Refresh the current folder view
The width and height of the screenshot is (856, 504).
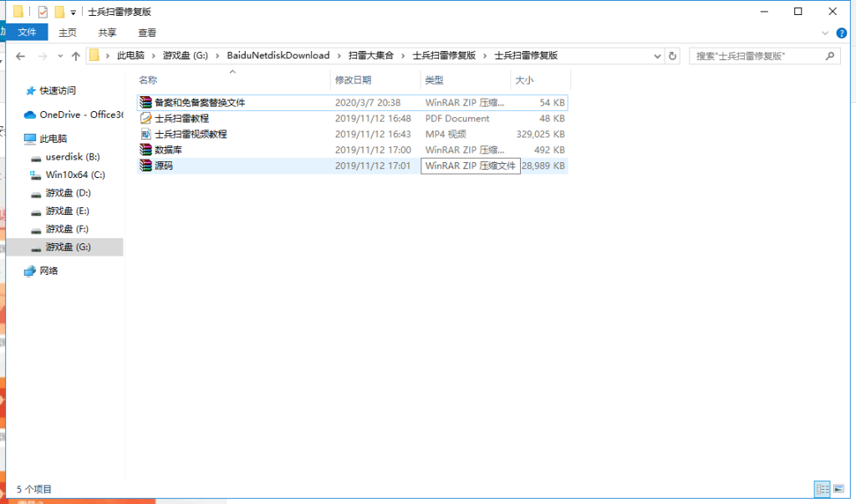[x=673, y=56]
